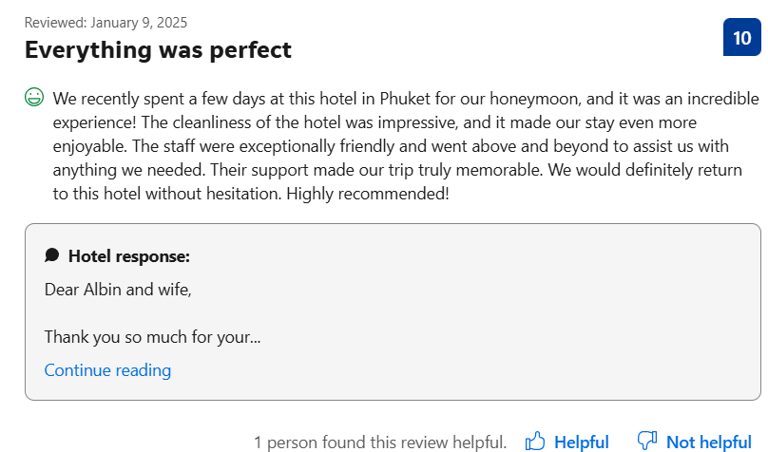Viewport: 768px width, 452px height.
Task: Click the thumbs up icon
Action: (x=535, y=441)
